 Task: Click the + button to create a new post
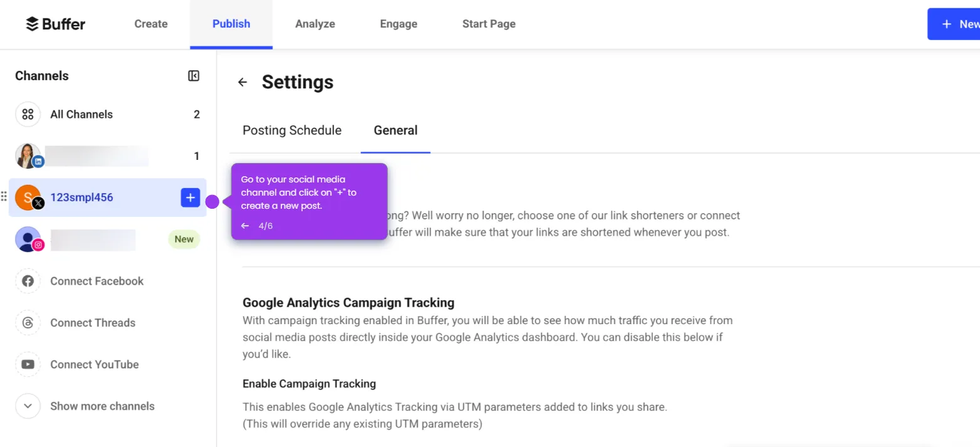(190, 197)
